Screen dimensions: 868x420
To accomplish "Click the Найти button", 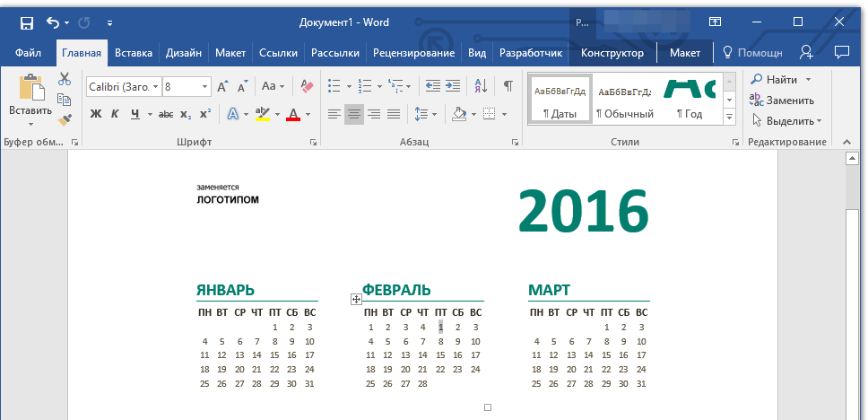I will coord(780,80).
